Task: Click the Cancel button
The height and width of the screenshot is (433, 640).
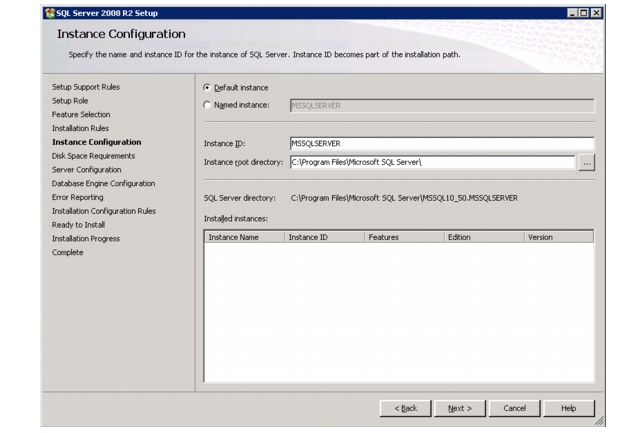Action: 514,408
